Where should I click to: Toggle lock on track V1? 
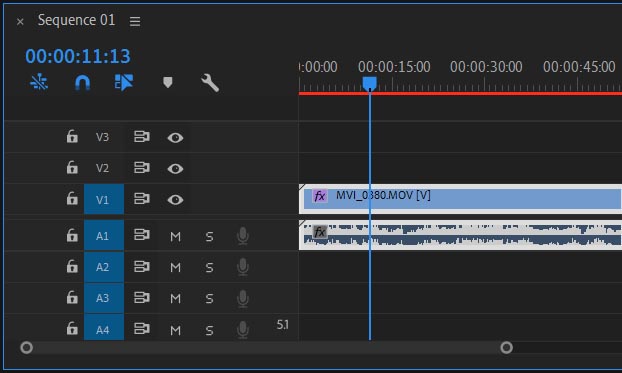(x=72, y=198)
